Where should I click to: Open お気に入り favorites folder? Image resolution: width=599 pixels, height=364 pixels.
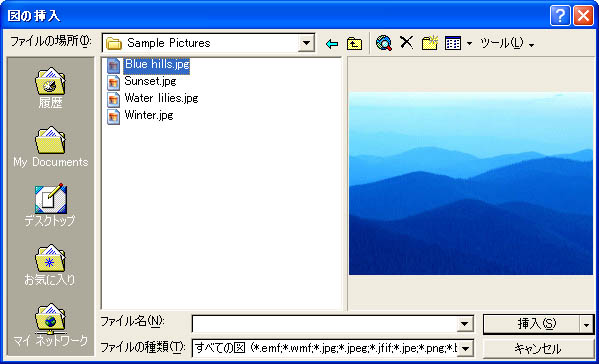click(50, 265)
